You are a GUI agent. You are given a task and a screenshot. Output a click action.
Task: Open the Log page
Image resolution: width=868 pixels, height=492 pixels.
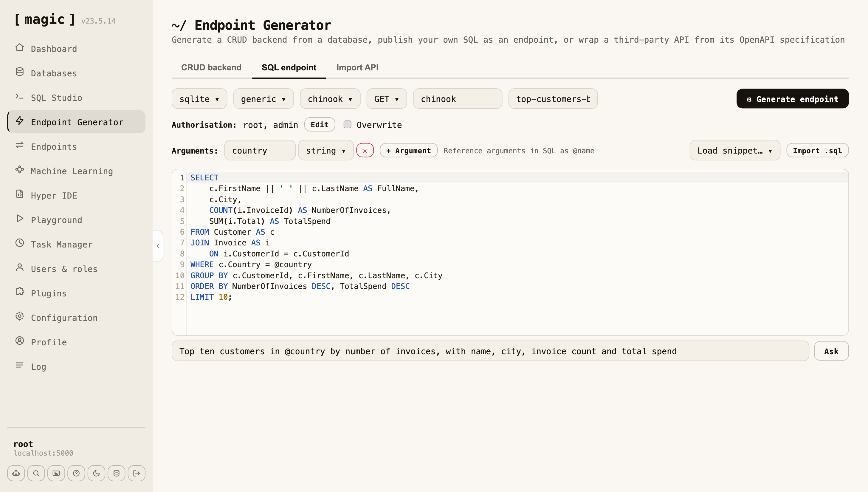(x=76, y=366)
